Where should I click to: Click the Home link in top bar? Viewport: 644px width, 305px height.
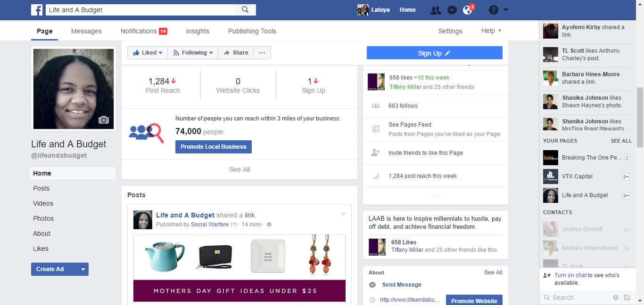pyautogui.click(x=407, y=10)
